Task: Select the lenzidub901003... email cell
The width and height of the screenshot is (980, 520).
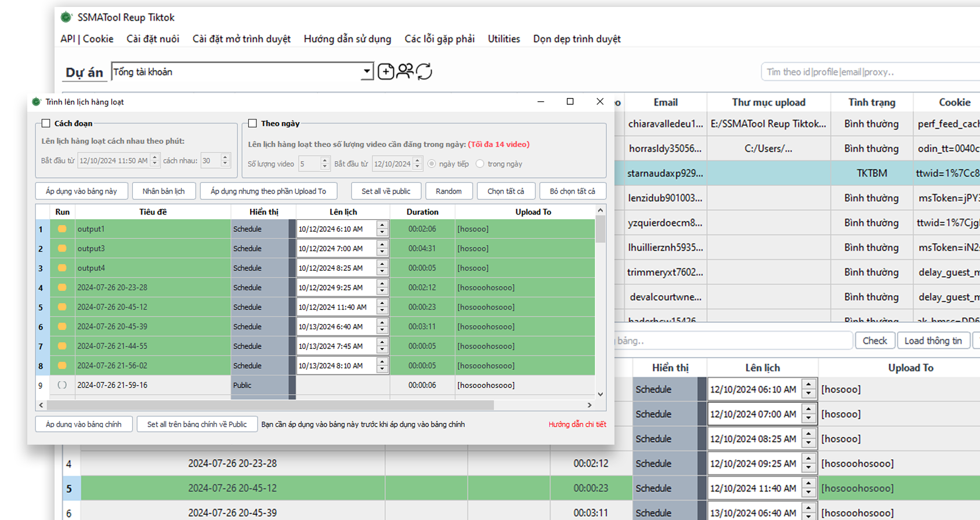Action: coord(666,198)
